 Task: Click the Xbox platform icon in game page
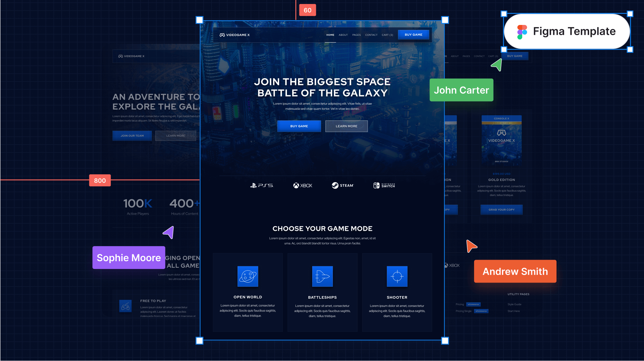tap(303, 185)
